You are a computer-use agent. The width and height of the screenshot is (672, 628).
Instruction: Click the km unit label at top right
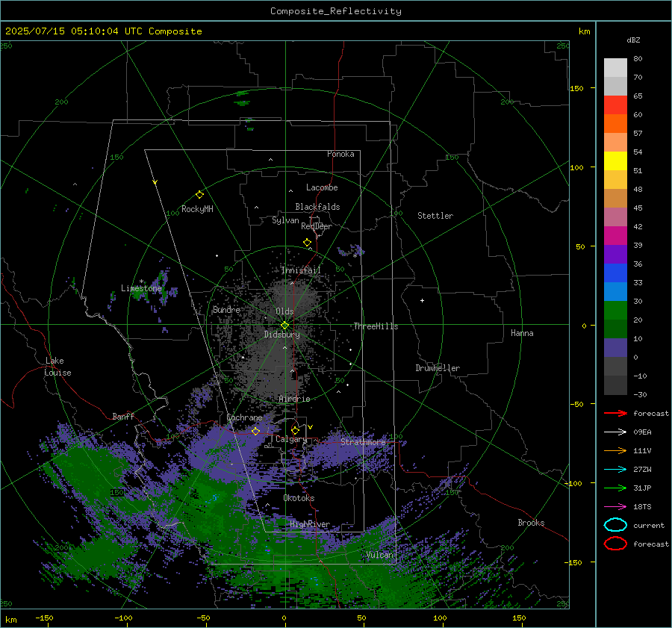pos(584,31)
